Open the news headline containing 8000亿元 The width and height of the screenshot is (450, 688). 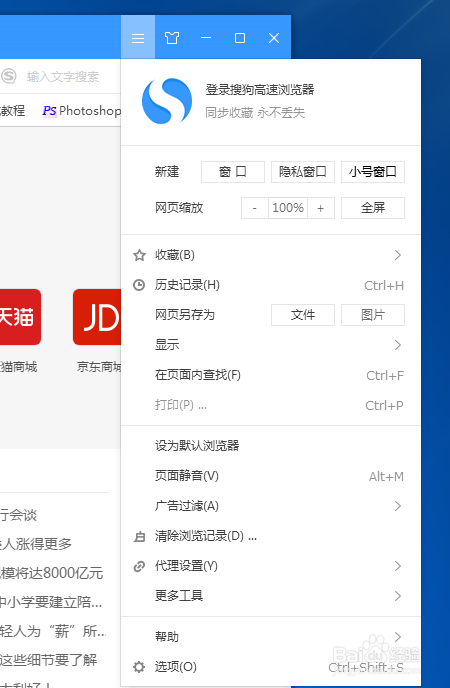point(51,573)
